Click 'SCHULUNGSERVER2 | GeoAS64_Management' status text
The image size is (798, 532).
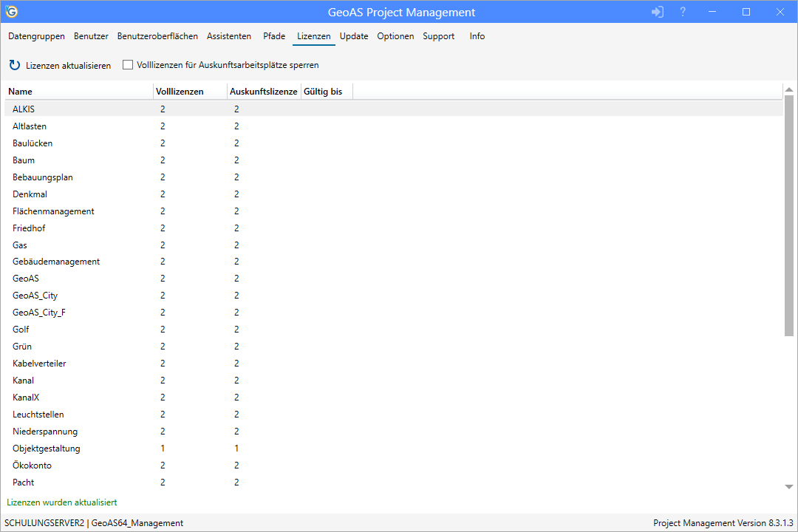point(94,523)
